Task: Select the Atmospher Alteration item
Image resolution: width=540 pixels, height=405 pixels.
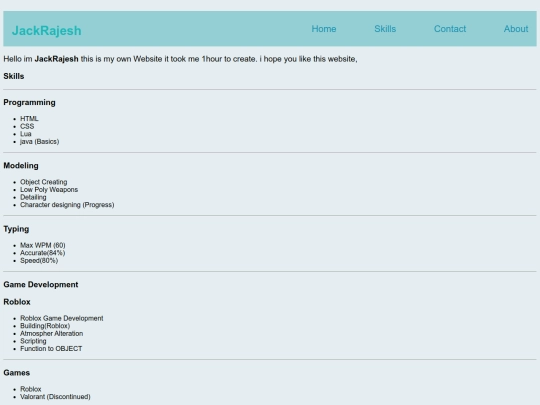Action: pyautogui.click(x=51, y=333)
